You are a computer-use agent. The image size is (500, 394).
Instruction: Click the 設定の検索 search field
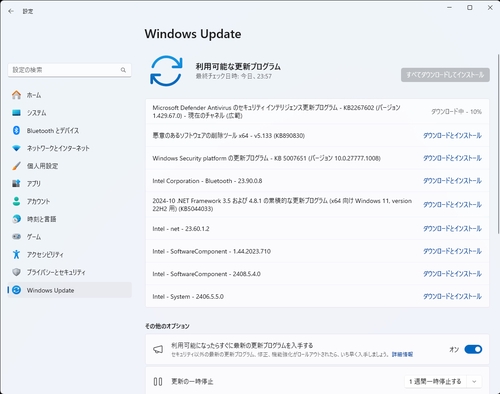pos(70,70)
